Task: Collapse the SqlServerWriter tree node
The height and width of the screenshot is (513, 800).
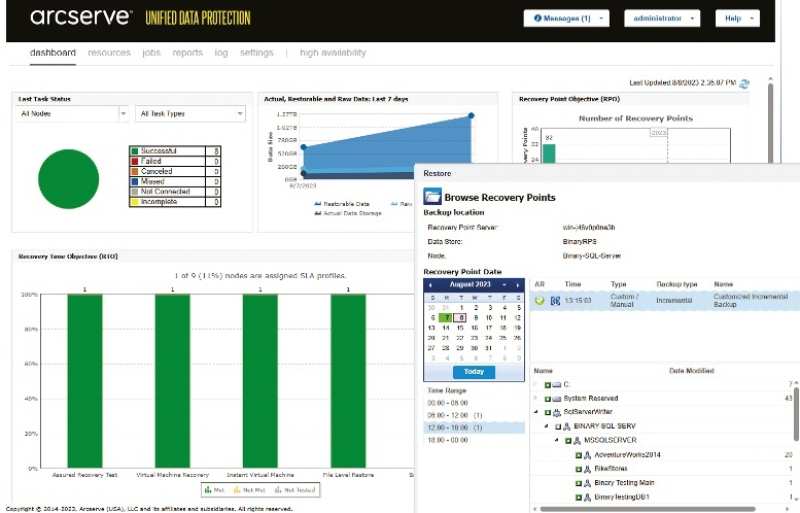Action: 537,412
